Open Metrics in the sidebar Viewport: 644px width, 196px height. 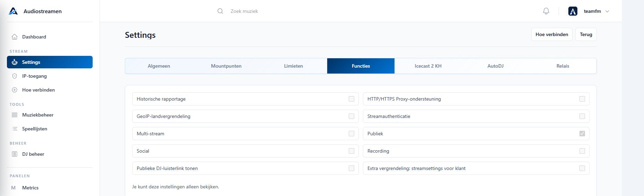50,188
